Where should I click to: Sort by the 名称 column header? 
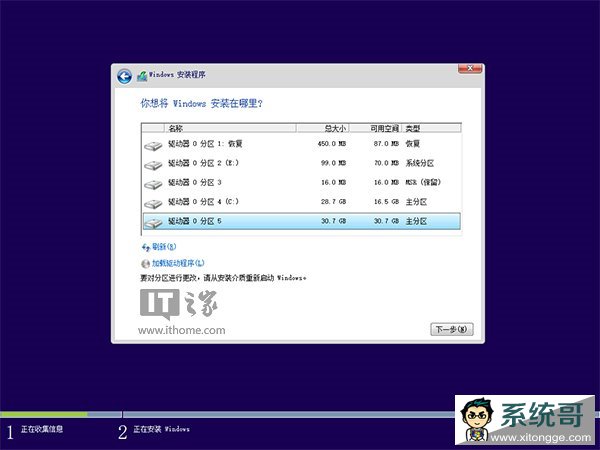(x=230, y=128)
